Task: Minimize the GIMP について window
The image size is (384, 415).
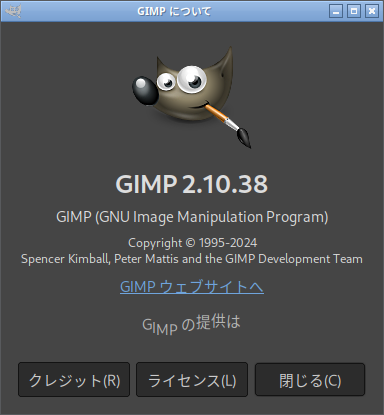Action: click(336, 11)
